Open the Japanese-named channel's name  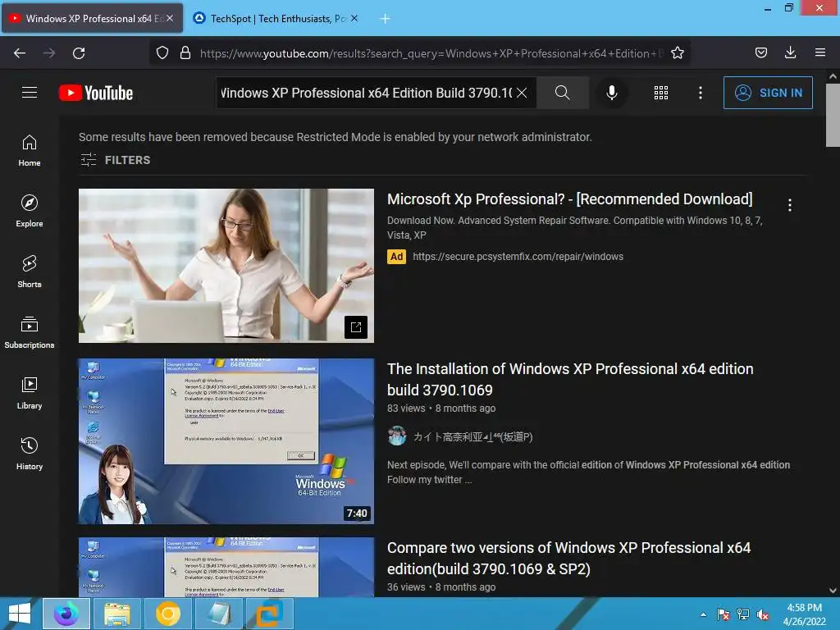coord(472,436)
